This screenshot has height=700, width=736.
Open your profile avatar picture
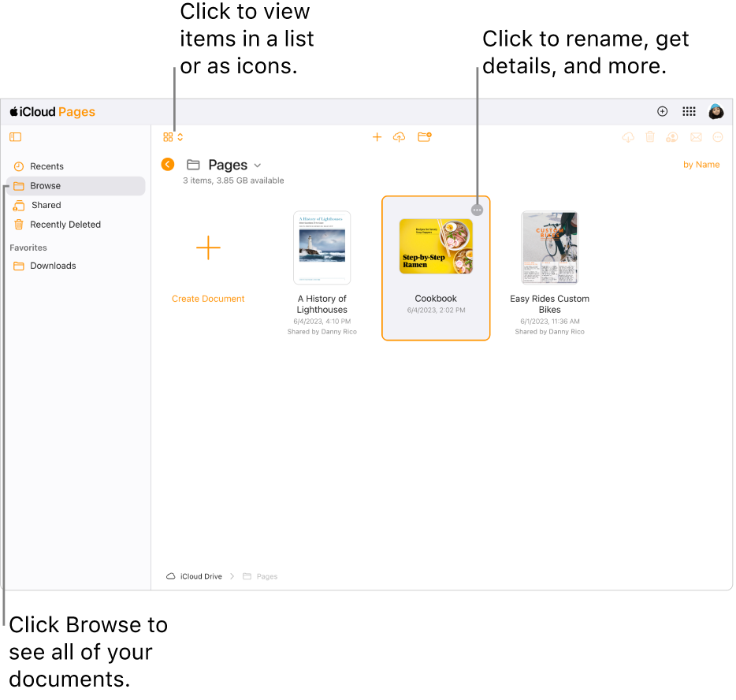[x=716, y=111]
